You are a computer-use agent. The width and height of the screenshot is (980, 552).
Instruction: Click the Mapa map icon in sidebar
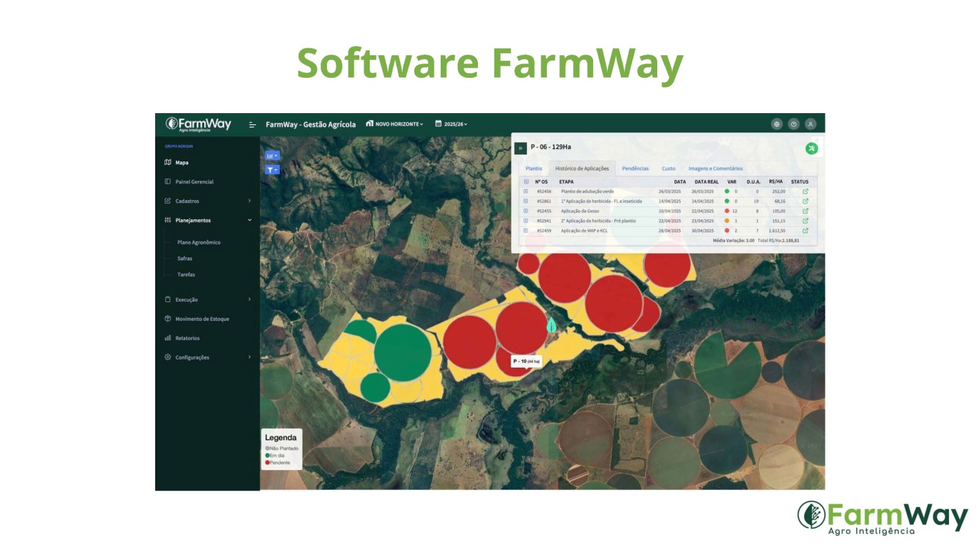coord(168,163)
